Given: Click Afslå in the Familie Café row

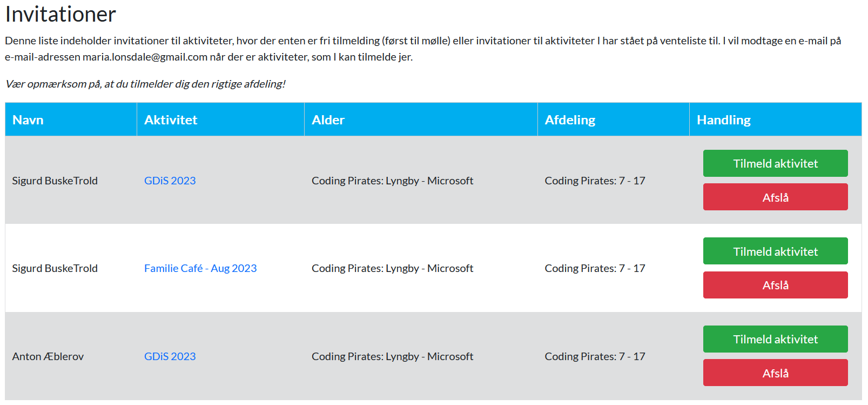Looking at the screenshot, I should (x=775, y=285).
